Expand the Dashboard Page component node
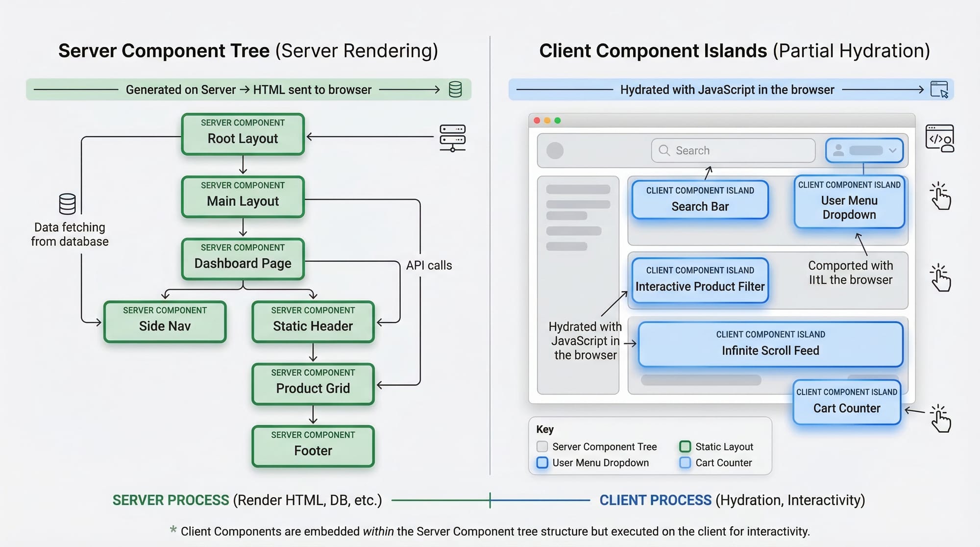The height and width of the screenshot is (547, 980). [x=242, y=258]
